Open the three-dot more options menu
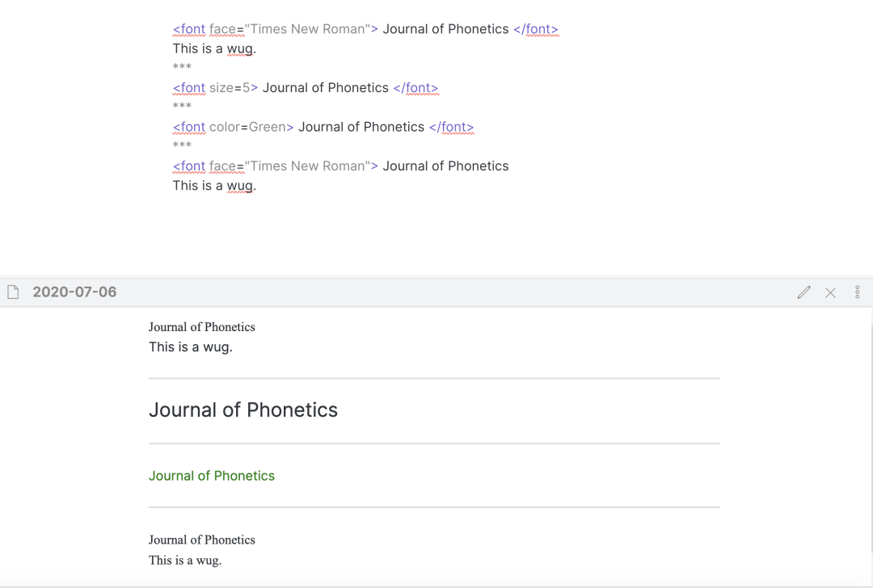873x588 pixels. click(x=858, y=292)
